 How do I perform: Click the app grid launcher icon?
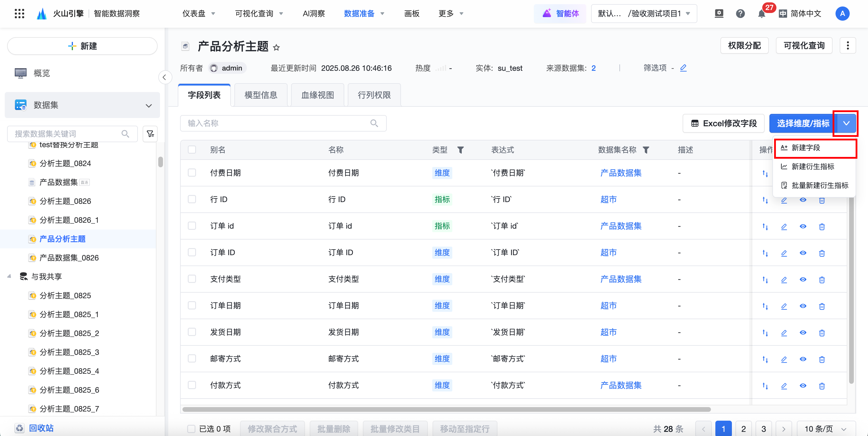click(x=19, y=14)
